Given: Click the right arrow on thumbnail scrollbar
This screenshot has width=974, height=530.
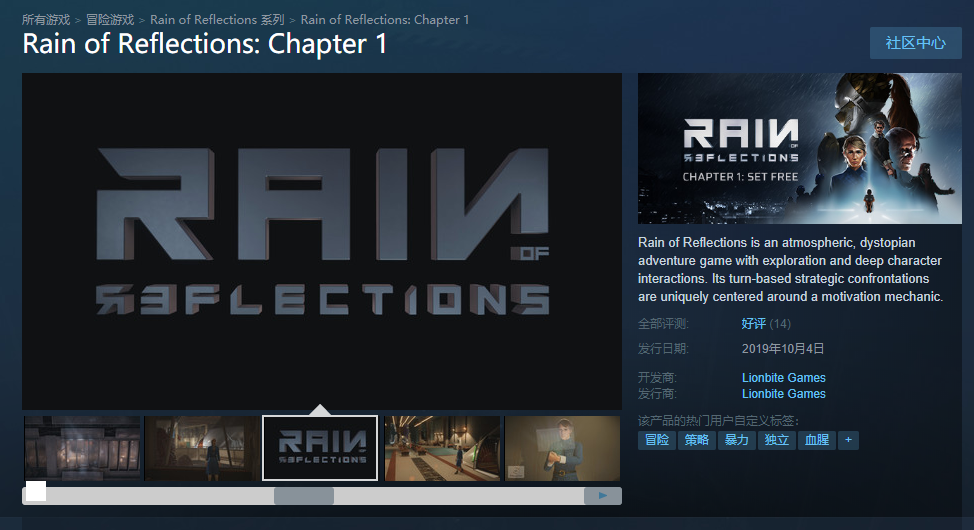Looking at the screenshot, I should coord(603,496).
